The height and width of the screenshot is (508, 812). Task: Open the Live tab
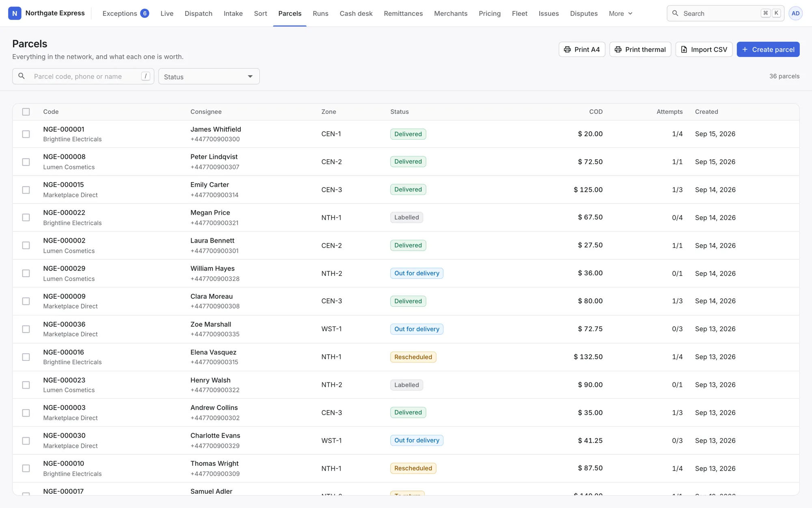tap(167, 13)
